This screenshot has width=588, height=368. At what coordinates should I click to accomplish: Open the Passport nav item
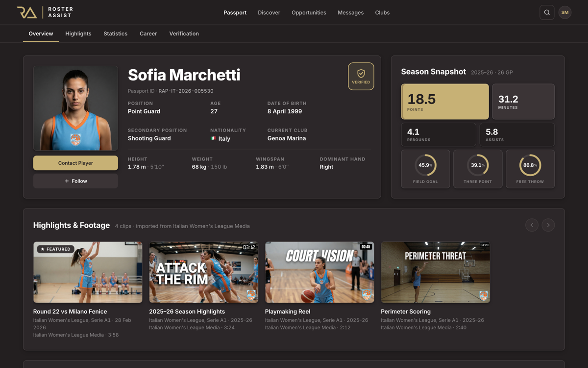(x=235, y=12)
